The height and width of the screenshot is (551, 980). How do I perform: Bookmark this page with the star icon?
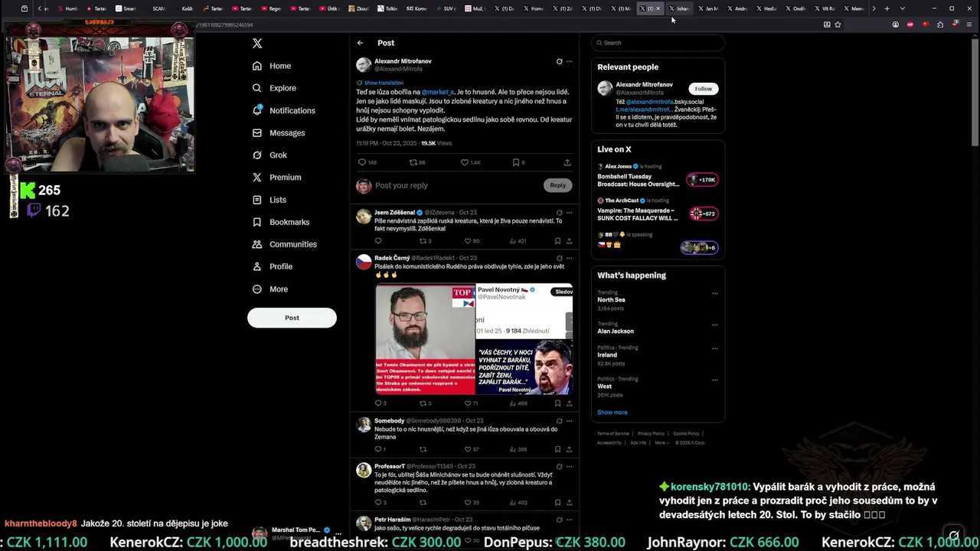click(838, 24)
